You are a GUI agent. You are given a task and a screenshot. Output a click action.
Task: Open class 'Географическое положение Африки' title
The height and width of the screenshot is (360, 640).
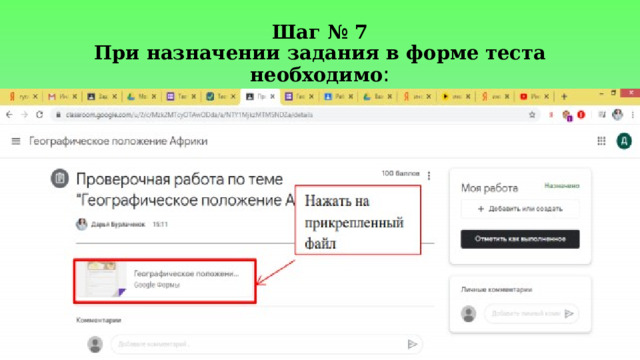tap(118, 141)
